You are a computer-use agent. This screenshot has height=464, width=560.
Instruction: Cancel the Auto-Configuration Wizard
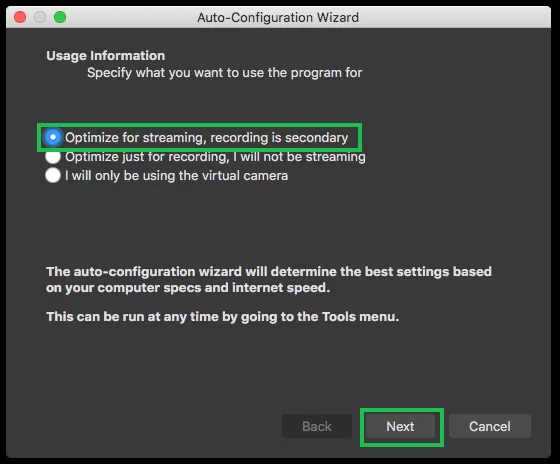tap(490, 426)
